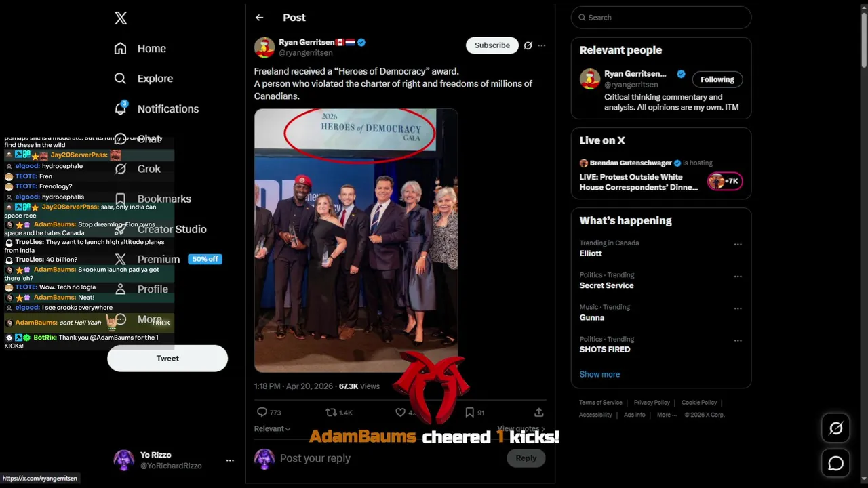
Task: Toggle Following for Ryan Gerritsen
Action: (717, 79)
